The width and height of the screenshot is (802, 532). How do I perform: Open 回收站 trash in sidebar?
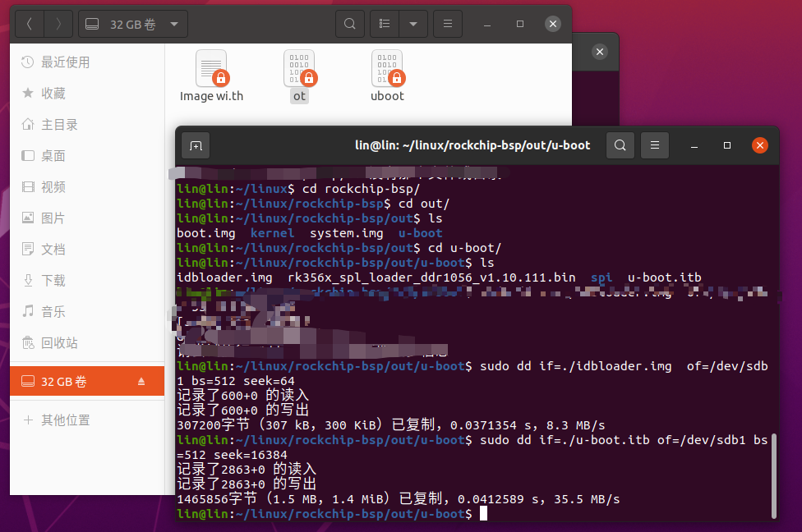(x=59, y=343)
